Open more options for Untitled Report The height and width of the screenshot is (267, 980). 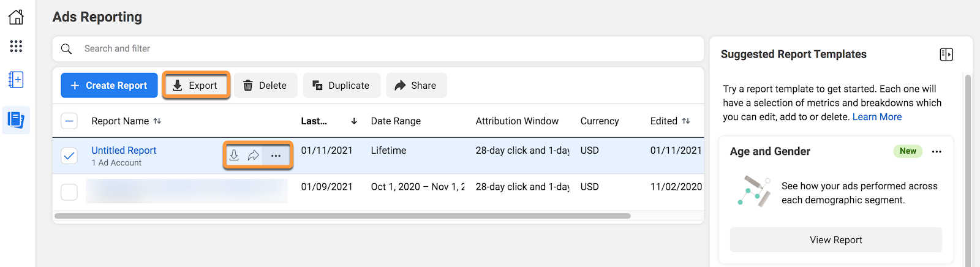[276, 156]
